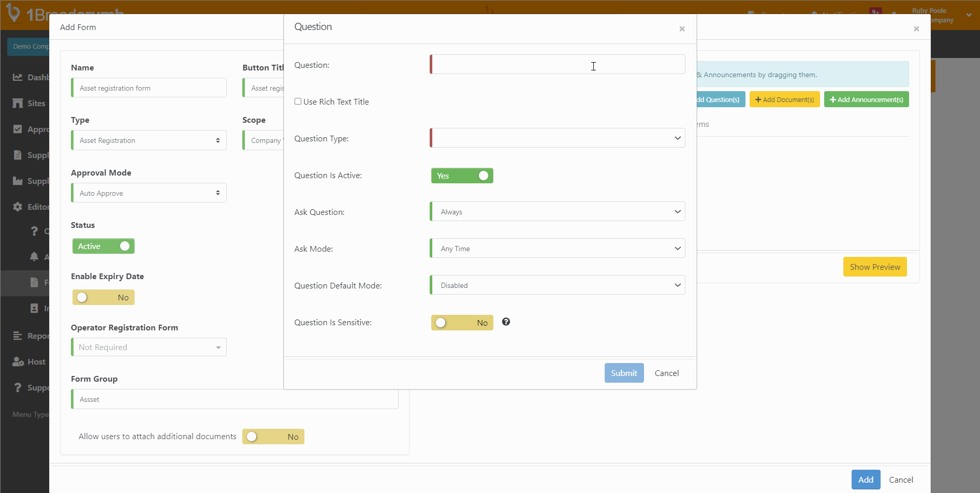Viewport: 980px width, 493px height.
Task: Select the Host sidebar icon
Action: click(18, 361)
